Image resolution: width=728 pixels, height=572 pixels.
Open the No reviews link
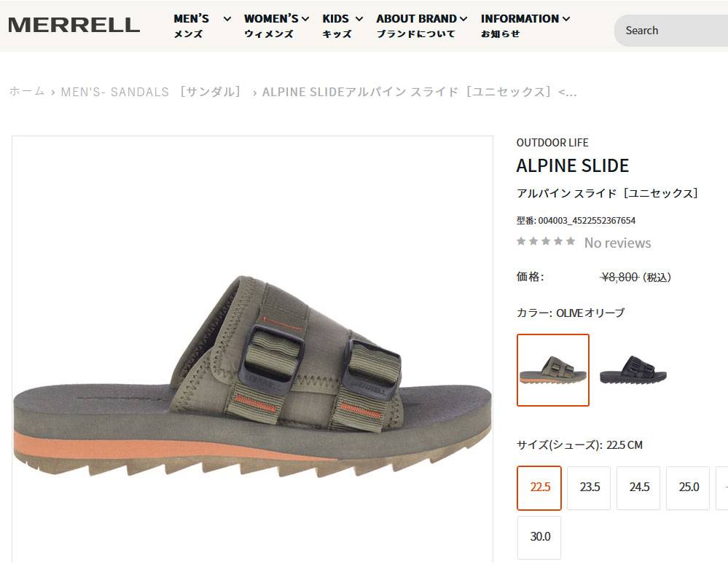click(617, 243)
